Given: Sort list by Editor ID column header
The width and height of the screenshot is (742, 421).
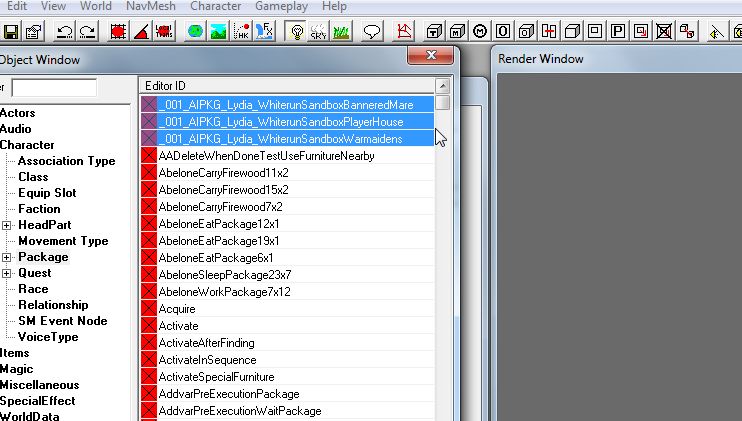Looking at the screenshot, I should tap(287, 86).
